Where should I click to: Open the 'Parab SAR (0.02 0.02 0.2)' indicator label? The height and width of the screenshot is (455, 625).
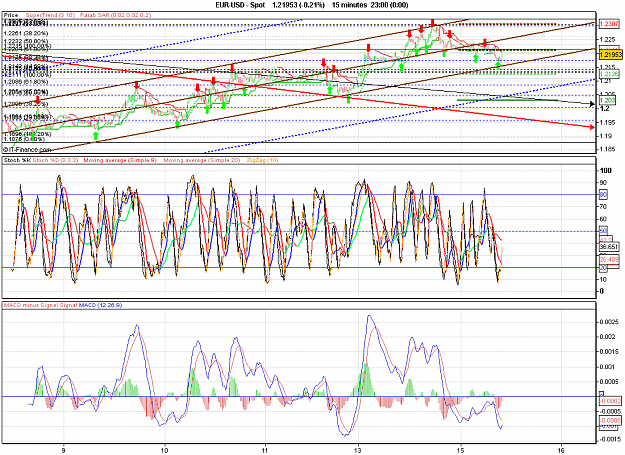click(116, 15)
